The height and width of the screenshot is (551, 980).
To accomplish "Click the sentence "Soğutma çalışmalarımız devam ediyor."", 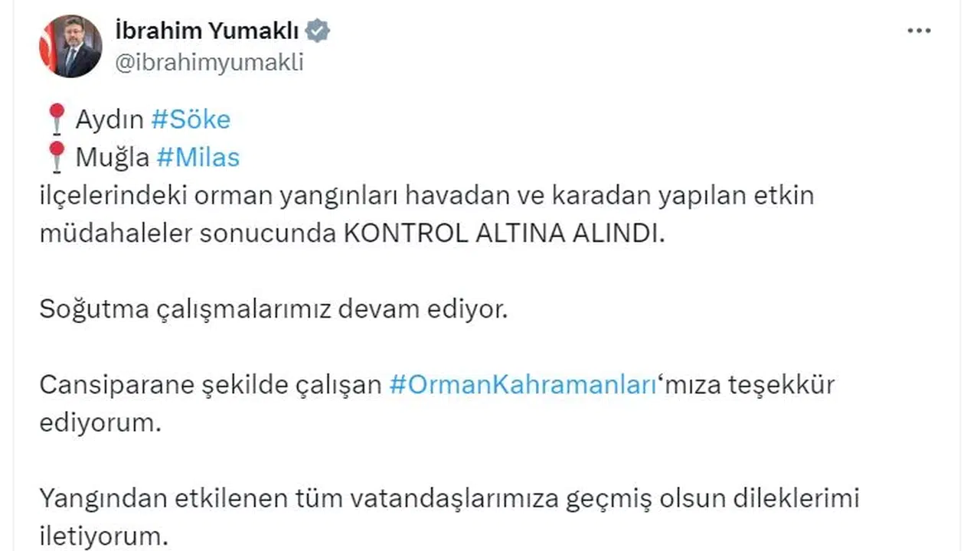I will click(x=273, y=310).
